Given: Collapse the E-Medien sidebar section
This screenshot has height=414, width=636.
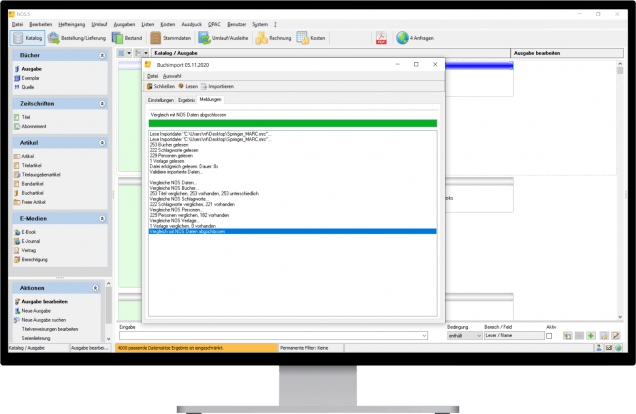Looking at the screenshot, I should pyautogui.click(x=102, y=216).
